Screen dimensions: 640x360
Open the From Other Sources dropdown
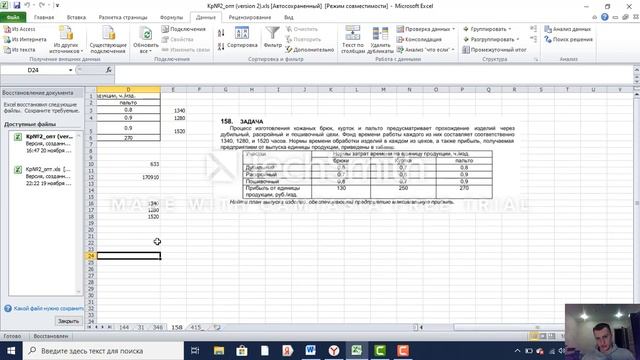[66, 39]
